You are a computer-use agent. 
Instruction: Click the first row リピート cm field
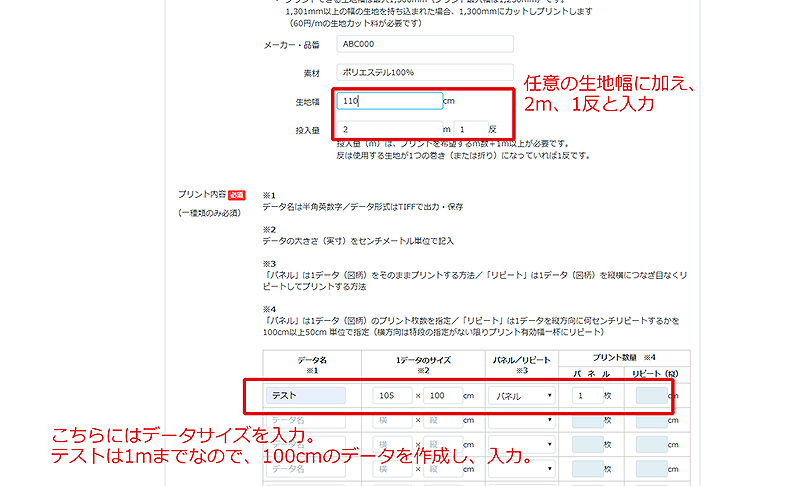pyautogui.click(x=649, y=396)
